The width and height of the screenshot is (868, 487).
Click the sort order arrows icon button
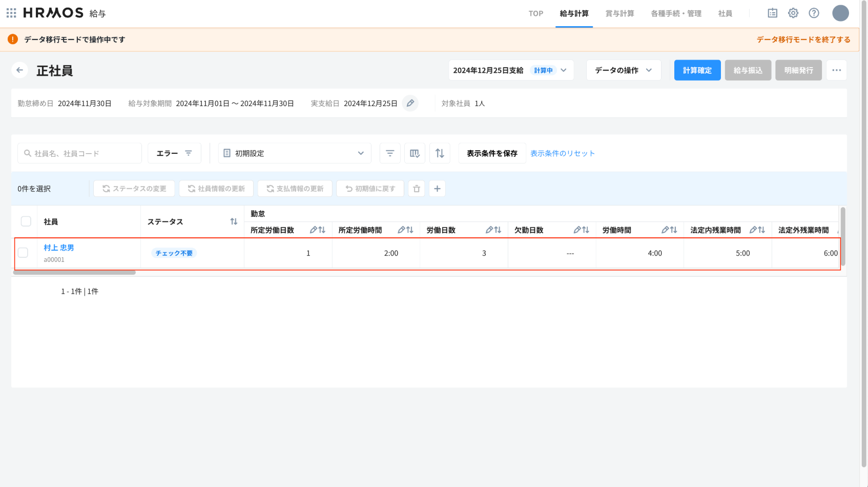tap(440, 153)
